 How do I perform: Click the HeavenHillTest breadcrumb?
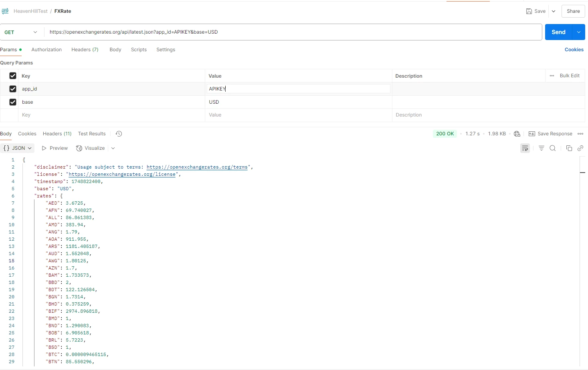point(30,11)
